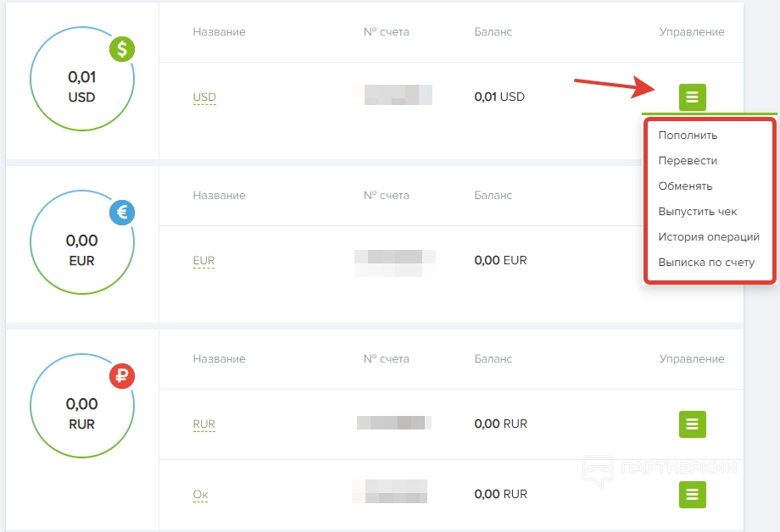Click the Ок account name link
This screenshot has height=532, width=780.
click(200, 494)
